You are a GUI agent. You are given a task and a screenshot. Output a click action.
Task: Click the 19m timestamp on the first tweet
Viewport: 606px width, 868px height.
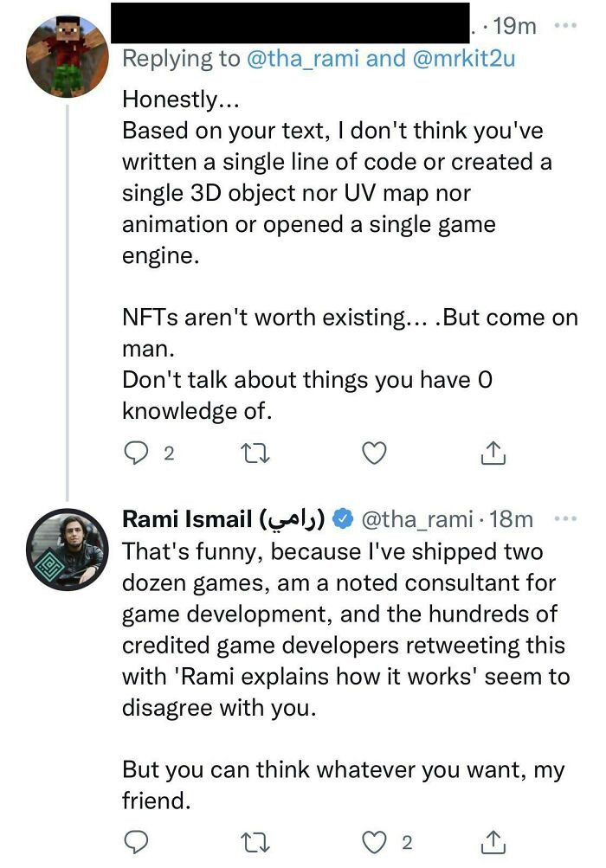(517, 27)
